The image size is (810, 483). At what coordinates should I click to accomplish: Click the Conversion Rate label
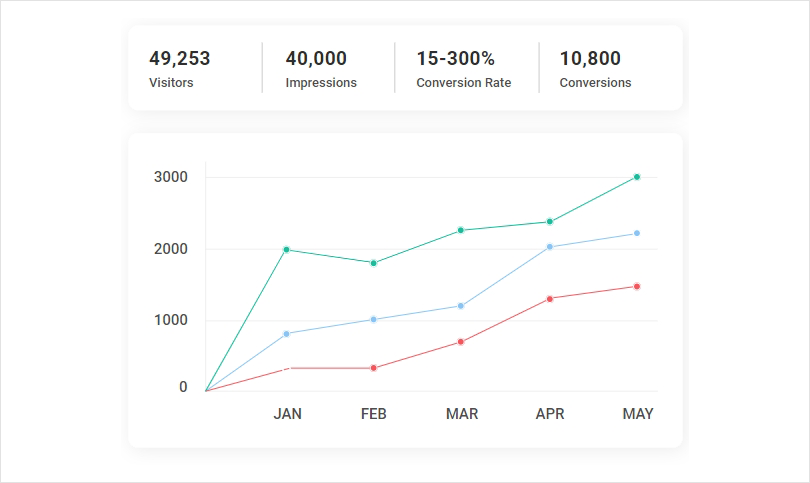click(x=463, y=83)
